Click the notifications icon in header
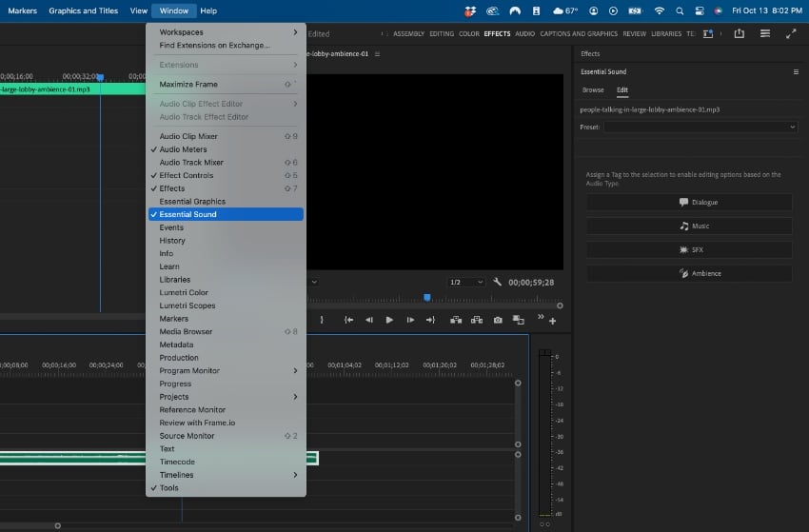The height and width of the screenshot is (532, 809). 708,33
